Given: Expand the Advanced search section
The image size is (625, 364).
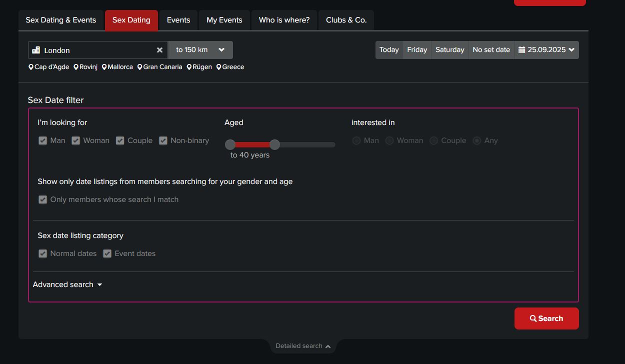Looking at the screenshot, I should (67, 284).
